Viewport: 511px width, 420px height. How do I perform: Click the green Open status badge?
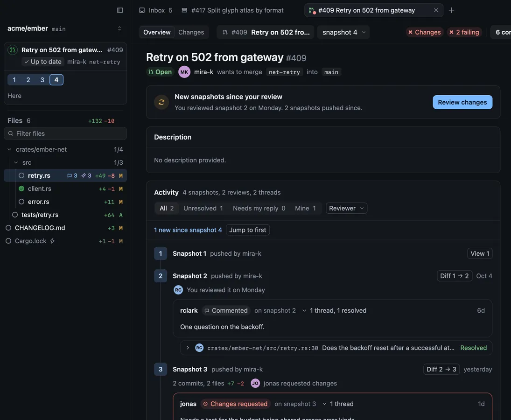click(160, 72)
